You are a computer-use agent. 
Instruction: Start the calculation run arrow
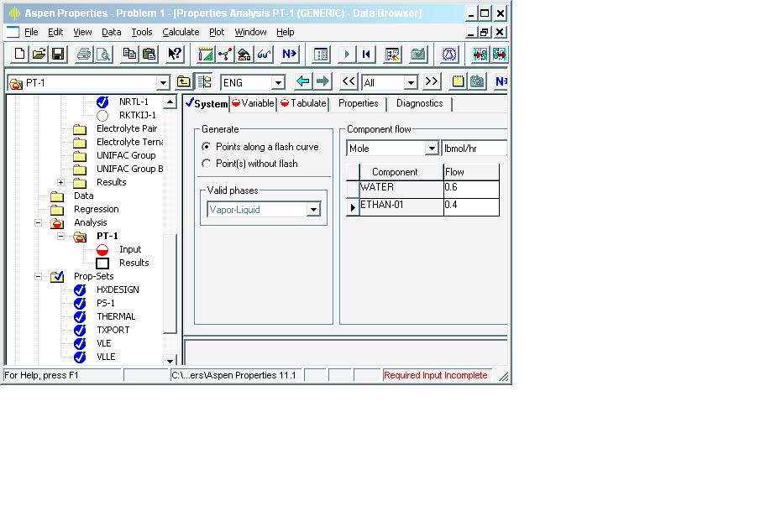point(347,55)
